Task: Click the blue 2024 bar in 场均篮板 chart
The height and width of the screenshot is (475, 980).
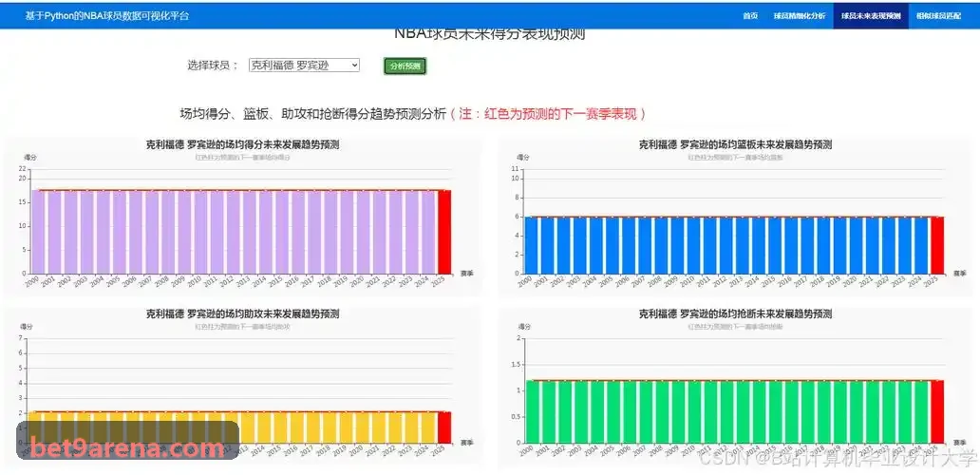Action: pos(920,245)
